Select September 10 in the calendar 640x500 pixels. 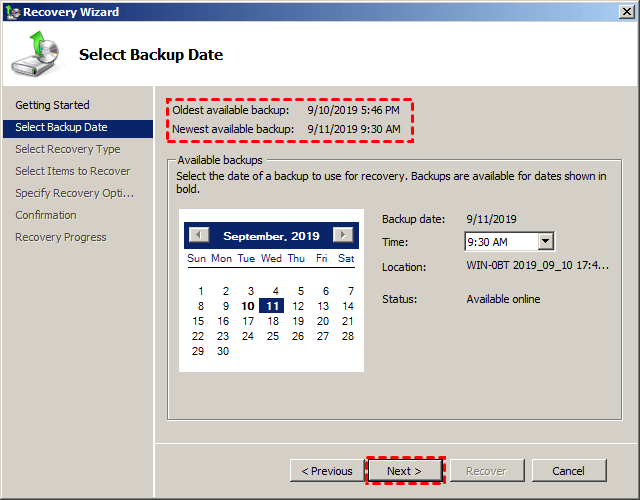(247, 306)
